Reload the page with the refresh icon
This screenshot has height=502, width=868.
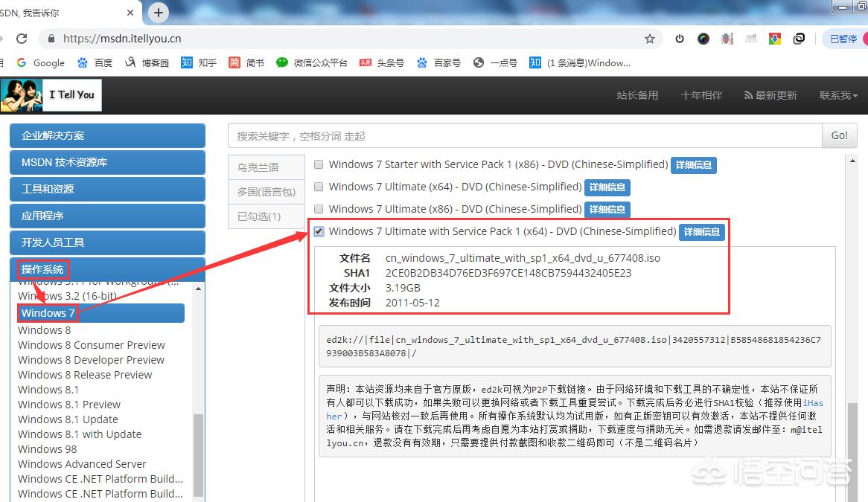[x=22, y=39]
